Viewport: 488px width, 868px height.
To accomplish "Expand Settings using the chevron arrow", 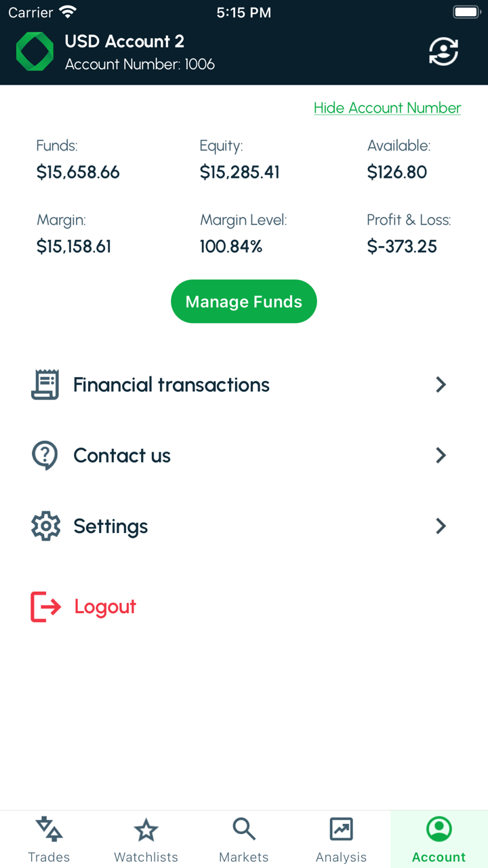I will [441, 526].
